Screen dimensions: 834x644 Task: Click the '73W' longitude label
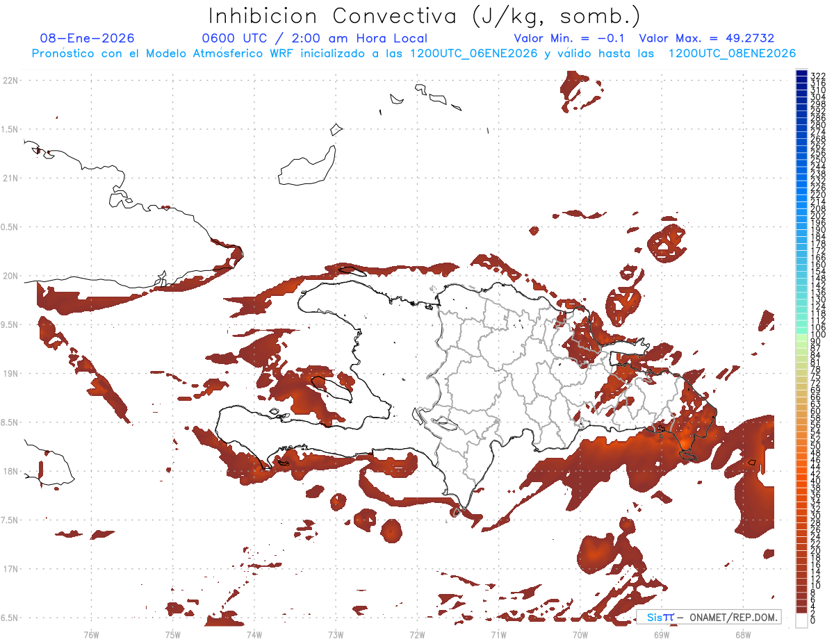tap(336, 634)
